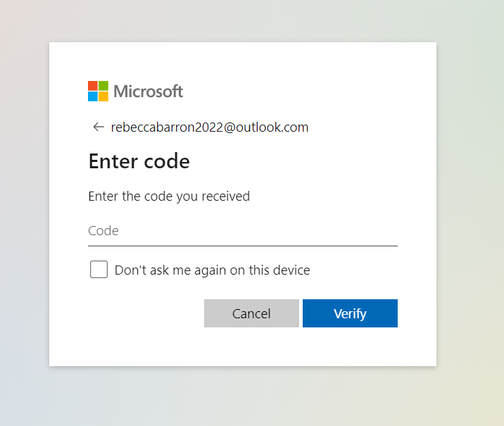
Task: Click the green square of Microsoft logo
Action: coord(103,85)
